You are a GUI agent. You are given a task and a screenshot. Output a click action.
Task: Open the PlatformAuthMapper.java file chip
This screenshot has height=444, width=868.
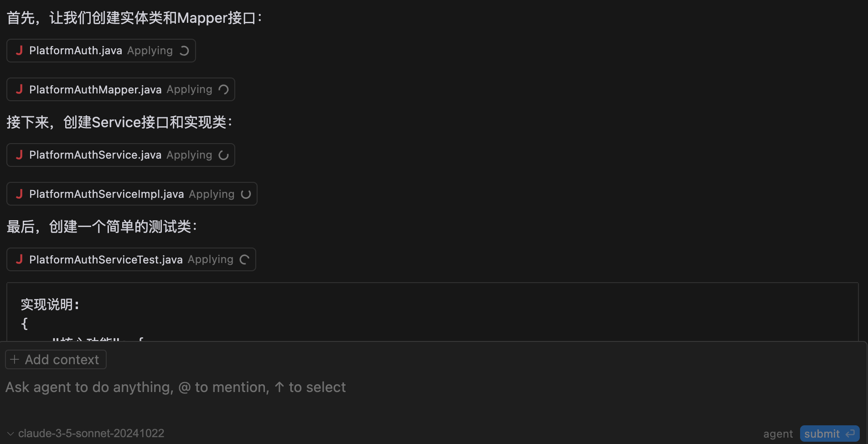coord(121,89)
